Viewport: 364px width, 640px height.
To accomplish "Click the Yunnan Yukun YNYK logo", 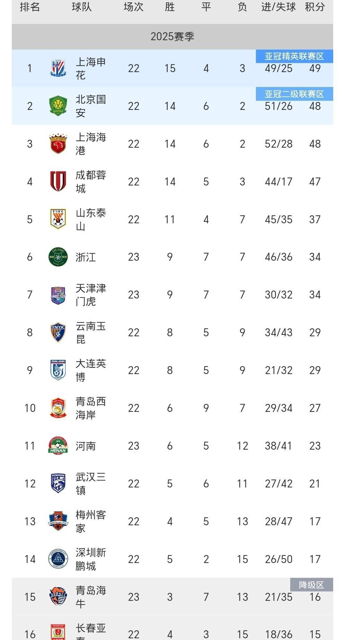I will tap(58, 332).
